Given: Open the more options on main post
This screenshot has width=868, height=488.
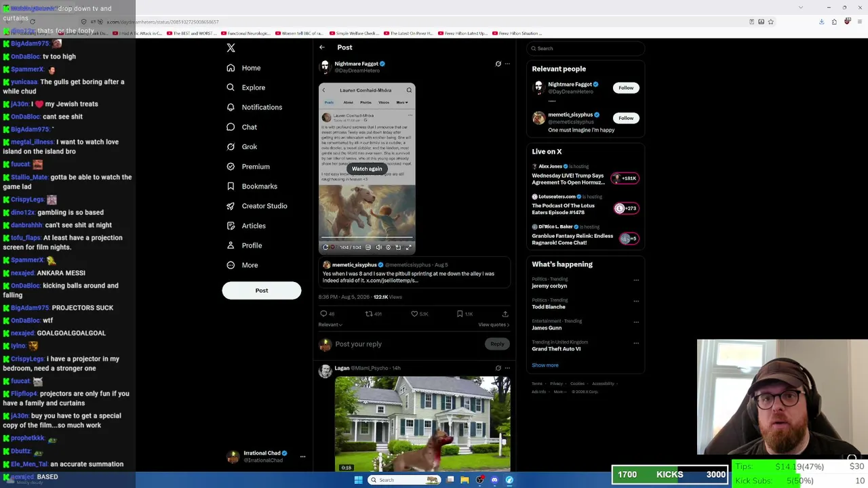Looking at the screenshot, I should 507,64.
